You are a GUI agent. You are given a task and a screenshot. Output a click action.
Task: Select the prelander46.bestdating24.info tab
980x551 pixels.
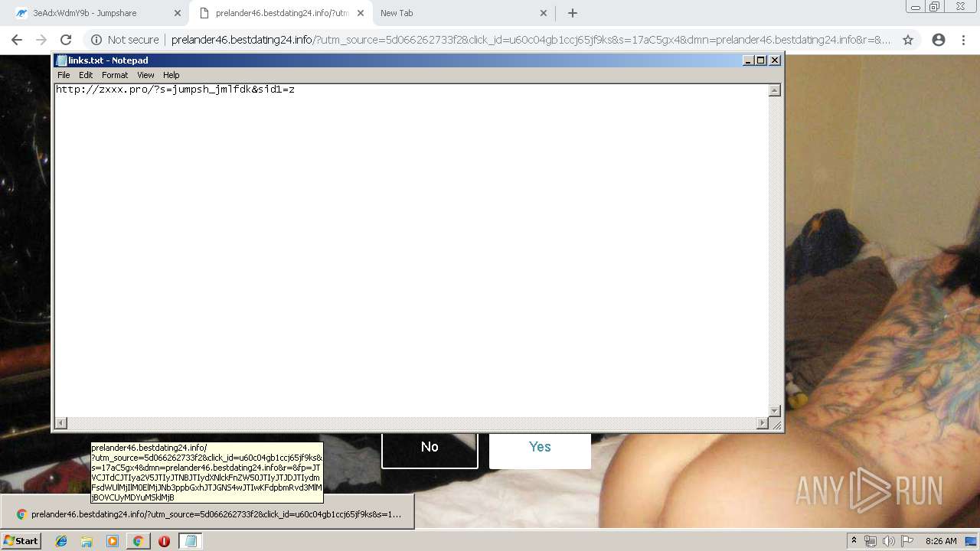point(280,13)
